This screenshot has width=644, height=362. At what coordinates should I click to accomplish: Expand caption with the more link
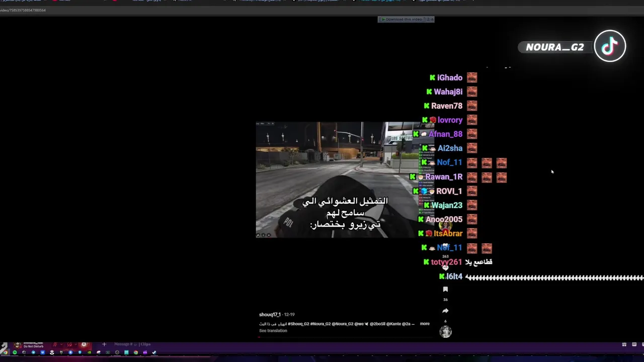point(425,324)
